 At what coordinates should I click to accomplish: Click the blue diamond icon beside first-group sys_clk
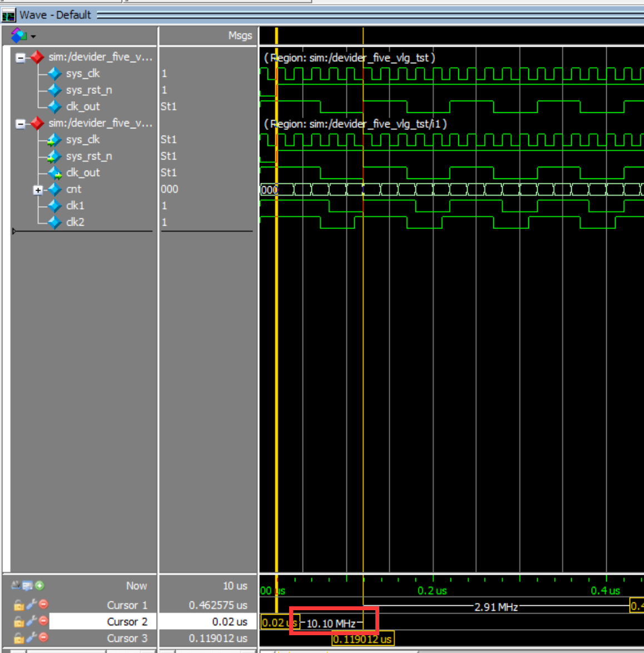[x=55, y=74]
